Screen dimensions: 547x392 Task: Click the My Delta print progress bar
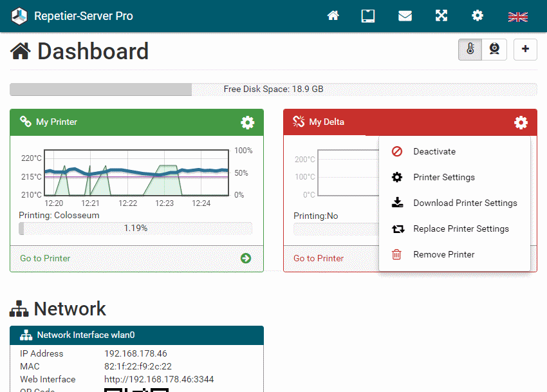click(337, 229)
